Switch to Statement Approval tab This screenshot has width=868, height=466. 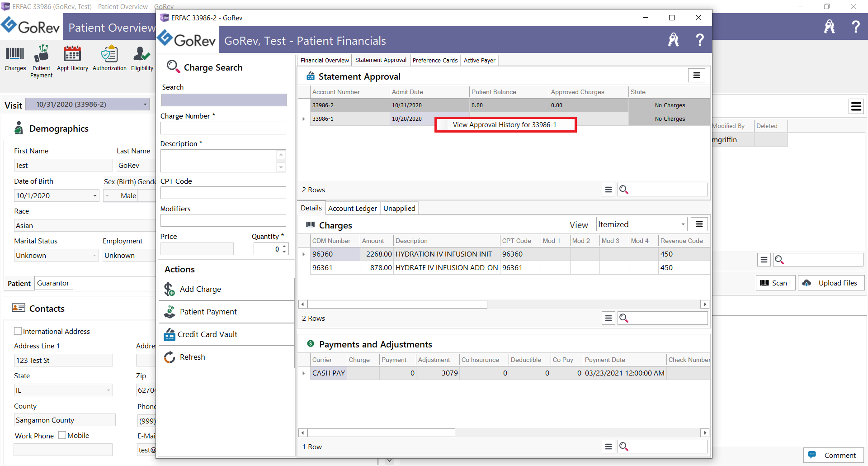(x=381, y=60)
